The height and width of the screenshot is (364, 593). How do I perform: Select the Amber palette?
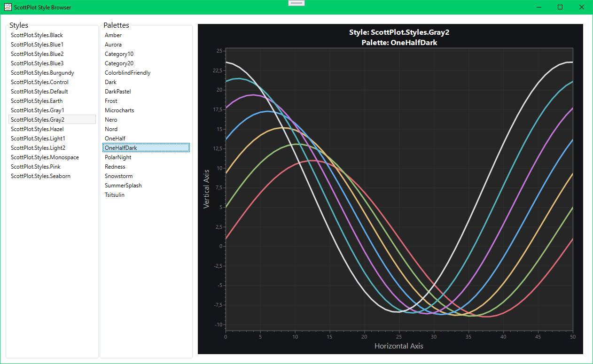(x=113, y=35)
